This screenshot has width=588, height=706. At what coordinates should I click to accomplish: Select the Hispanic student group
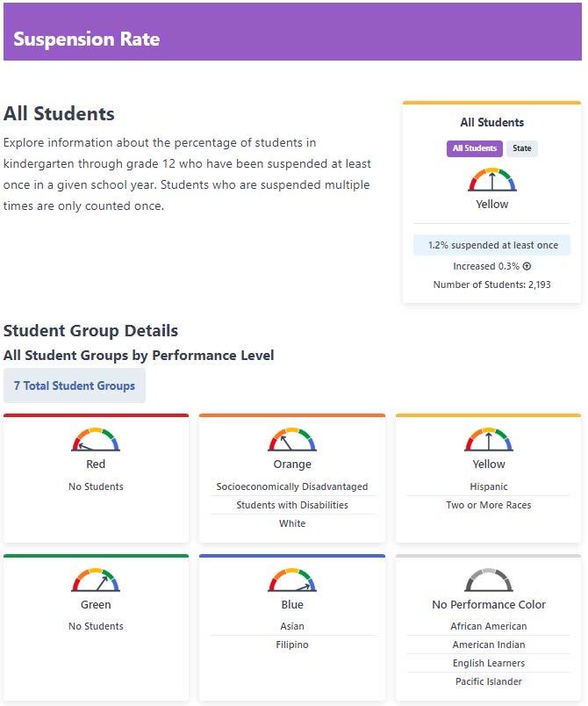(x=489, y=486)
